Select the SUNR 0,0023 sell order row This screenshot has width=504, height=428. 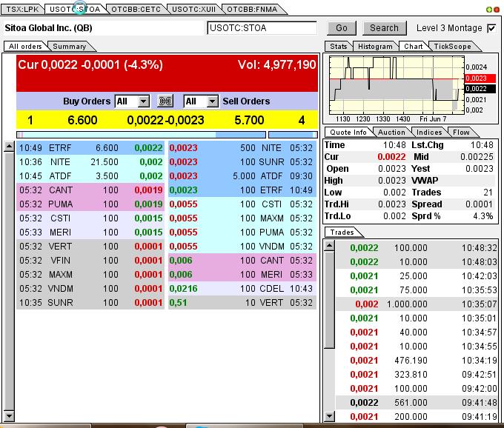(x=242, y=162)
